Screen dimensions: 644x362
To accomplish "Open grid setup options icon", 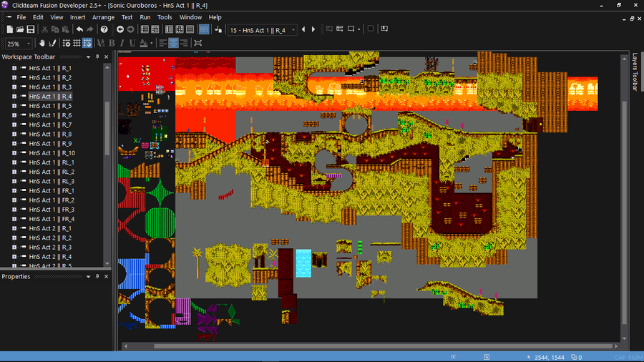I will (66, 43).
